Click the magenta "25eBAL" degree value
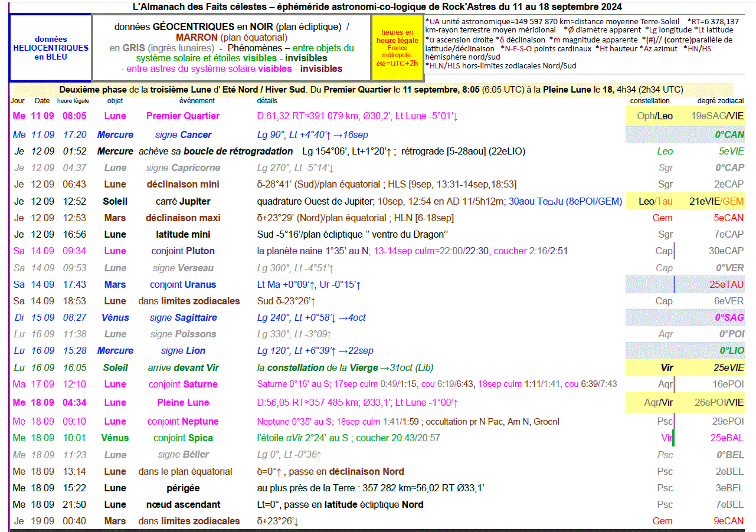The height and width of the screenshot is (532, 756). click(x=727, y=438)
